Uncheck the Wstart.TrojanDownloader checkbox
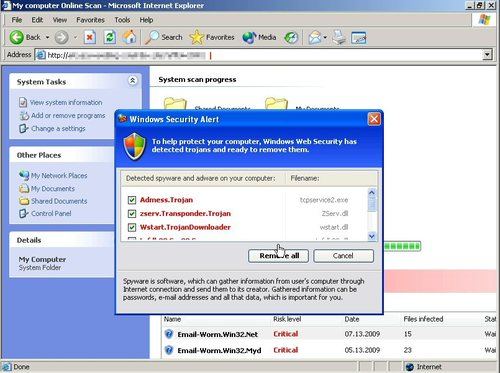The image size is (500, 373). (132, 227)
